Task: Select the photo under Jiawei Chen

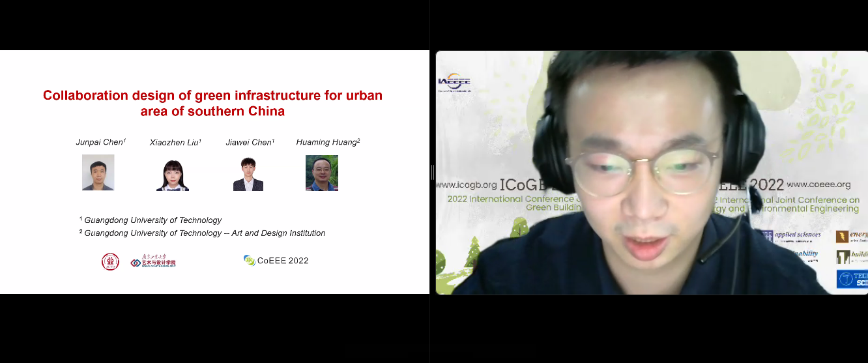Action: pyautogui.click(x=248, y=175)
